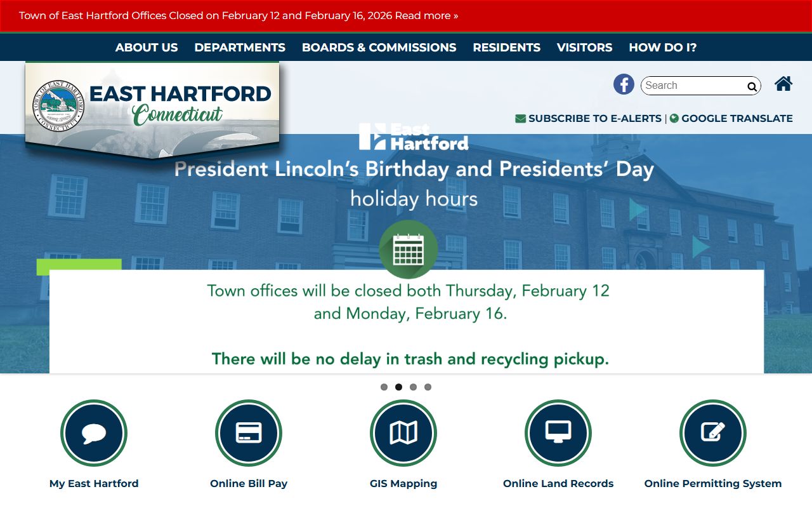Click the Online Land Records text link
The width and height of the screenshot is (812, 508).
pyautogui.click(x=558, y=483)
